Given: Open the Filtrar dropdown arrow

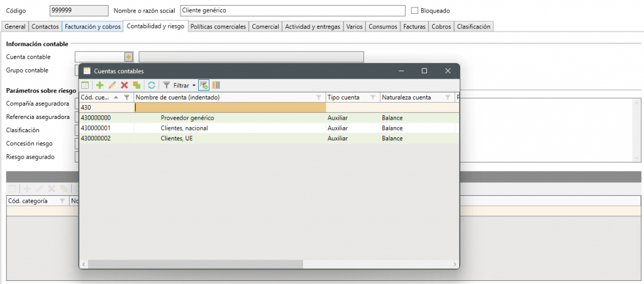Looking at the screenshot, I should 194,85.
